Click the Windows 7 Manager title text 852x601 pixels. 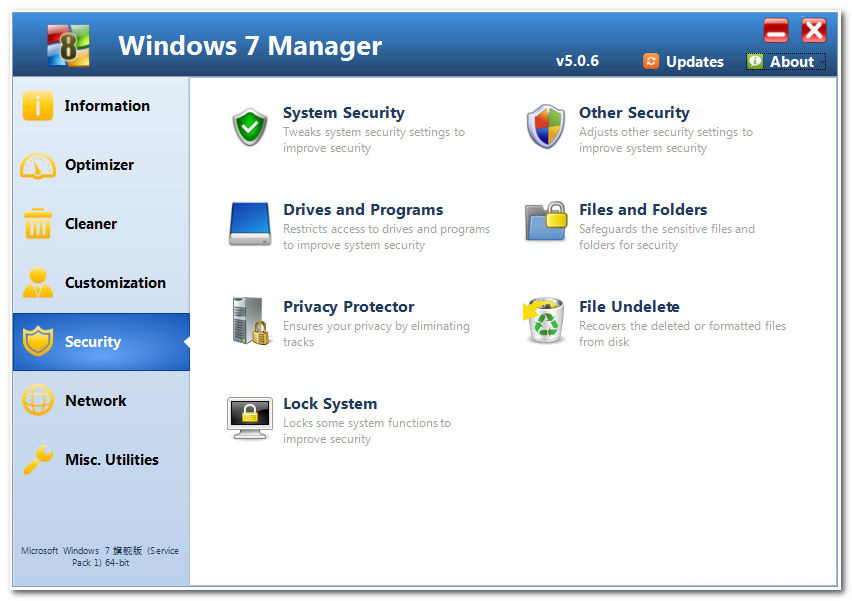[250, 46]
